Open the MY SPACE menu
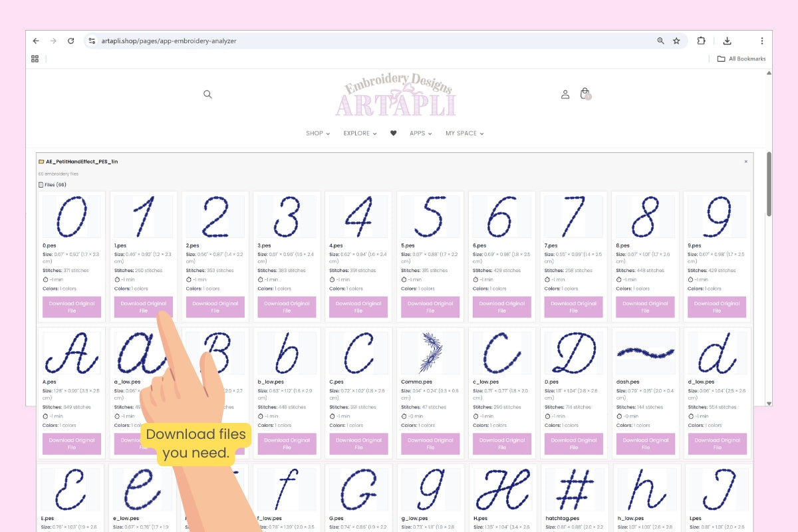This screenshot has width=798, height=532. 464,133
